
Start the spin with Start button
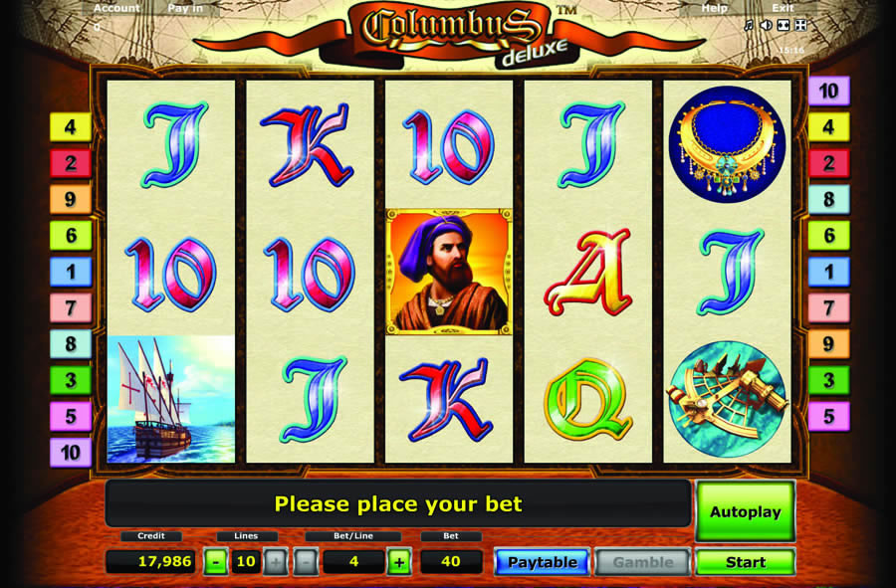[745, 562]
